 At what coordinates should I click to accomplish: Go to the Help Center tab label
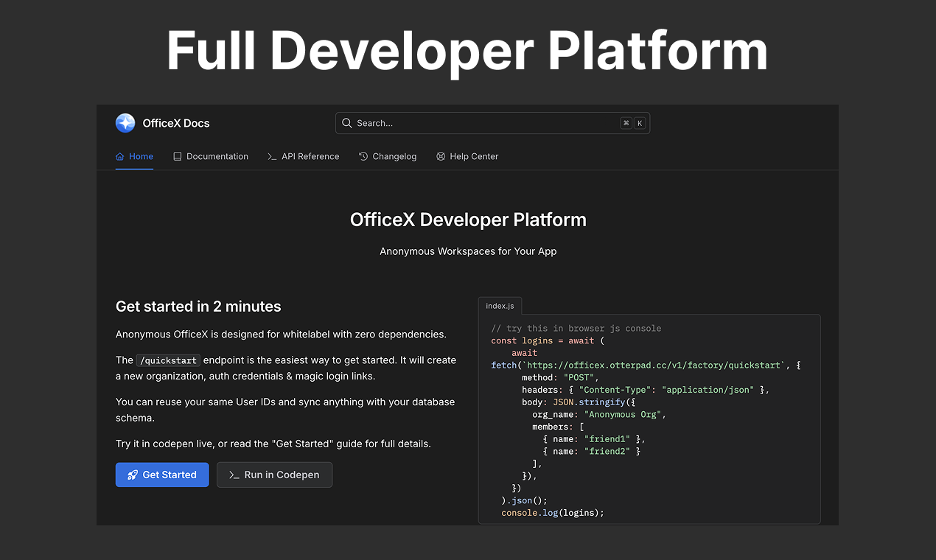point(474,156)
